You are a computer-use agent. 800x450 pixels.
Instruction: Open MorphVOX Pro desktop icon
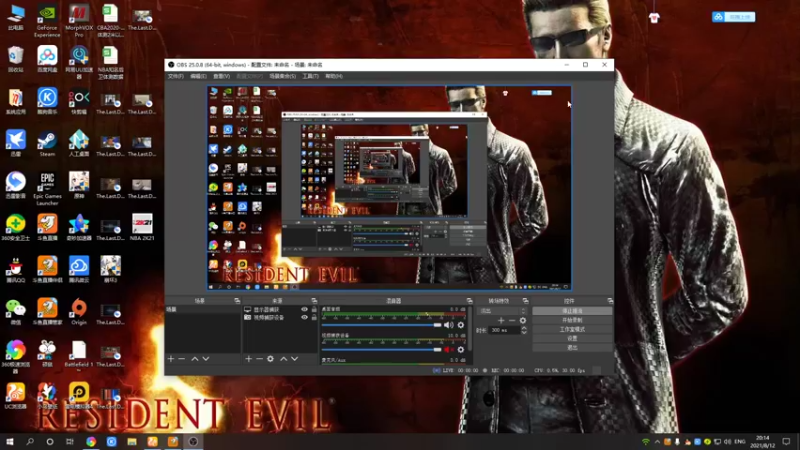79,21
